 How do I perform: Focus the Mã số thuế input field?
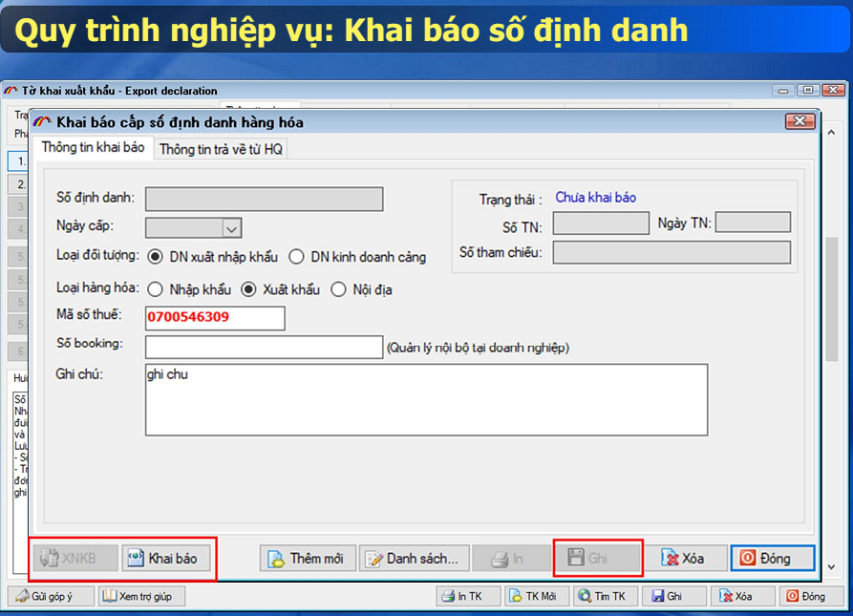(x=215, y=317)
